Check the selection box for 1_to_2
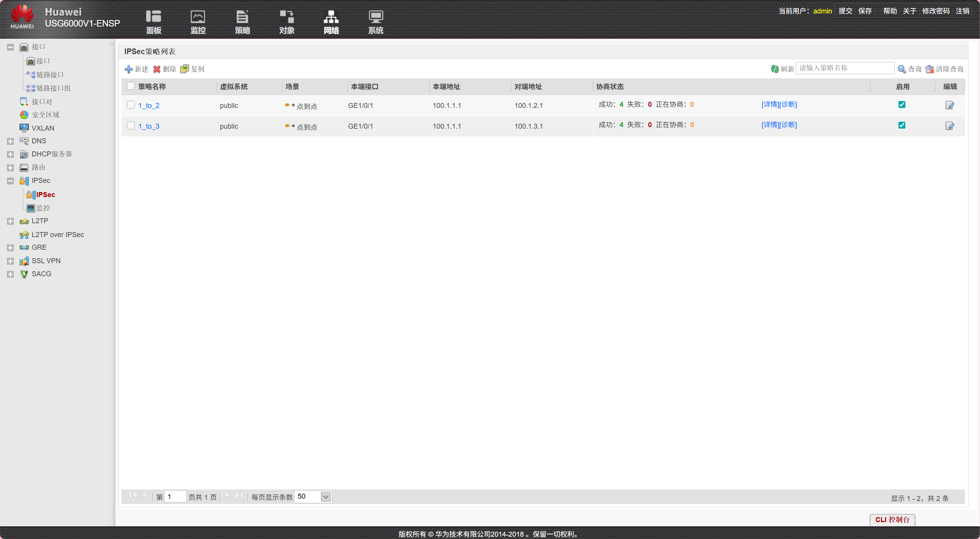Screen dimensions: 980x539 point(131,105)
